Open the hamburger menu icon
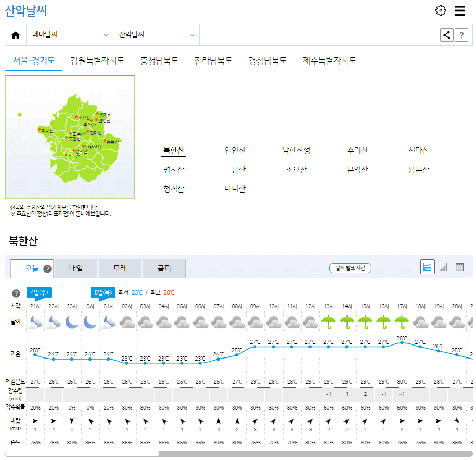Viewport: 476px width, 460px height. 459,10
